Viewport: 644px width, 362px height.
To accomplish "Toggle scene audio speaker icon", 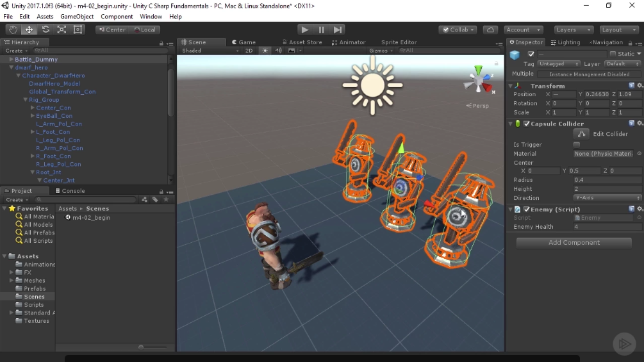I will tap(279, 51).
